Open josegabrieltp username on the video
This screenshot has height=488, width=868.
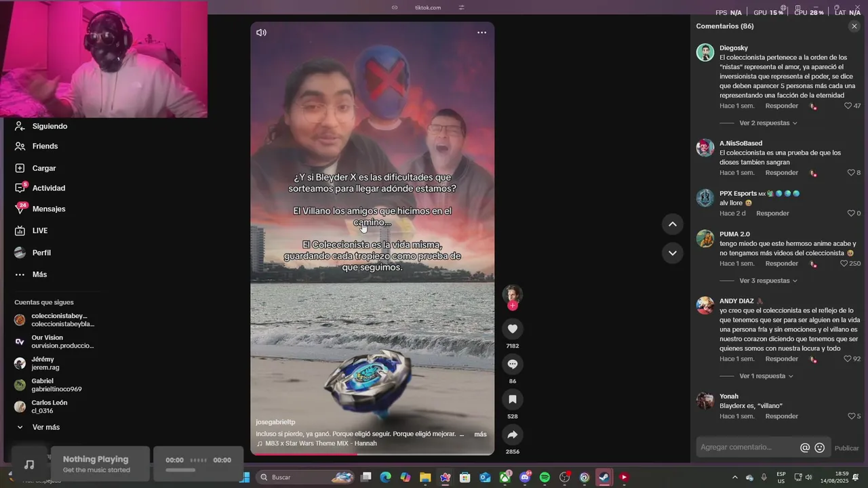[275, 422]
